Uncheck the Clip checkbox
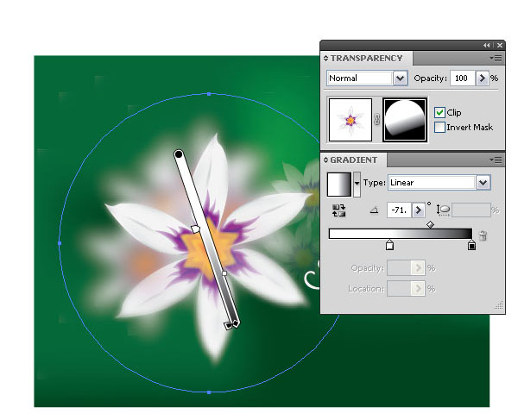Image resolution: width=518 pixels, height=420 pixels. click(439, 112)
